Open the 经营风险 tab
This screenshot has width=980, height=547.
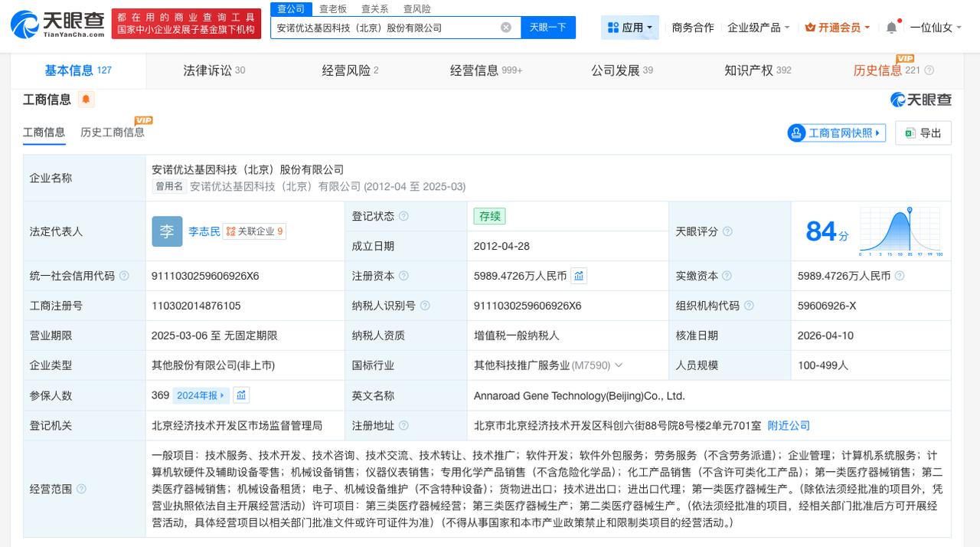click(x=351, y=70)
